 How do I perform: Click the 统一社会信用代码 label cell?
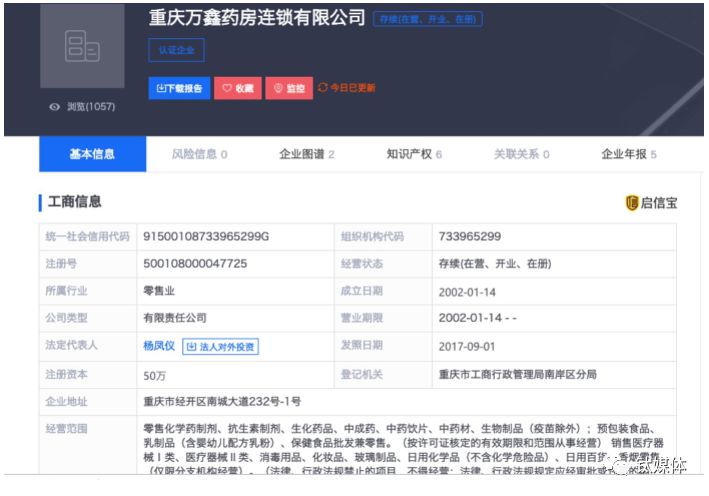[88, 236]
